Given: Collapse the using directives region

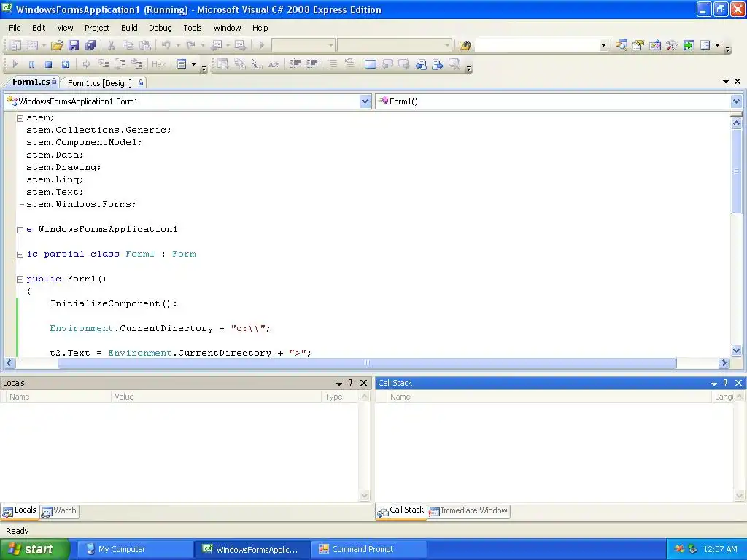Looking at the screenshot, I should (20, 118).
